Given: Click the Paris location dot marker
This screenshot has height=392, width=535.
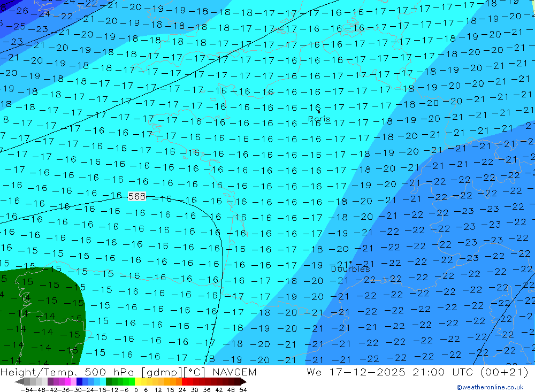Looking at the screenshot, I should point(319,112).
